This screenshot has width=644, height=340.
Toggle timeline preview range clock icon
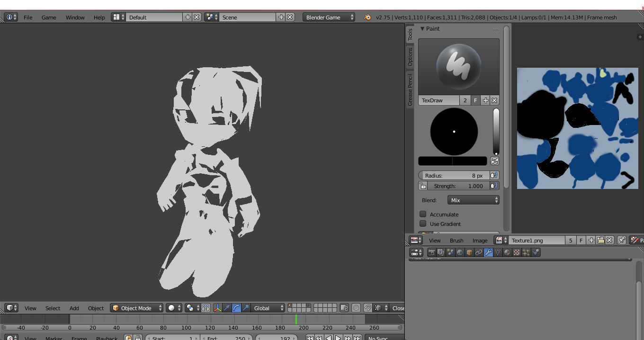128,338
